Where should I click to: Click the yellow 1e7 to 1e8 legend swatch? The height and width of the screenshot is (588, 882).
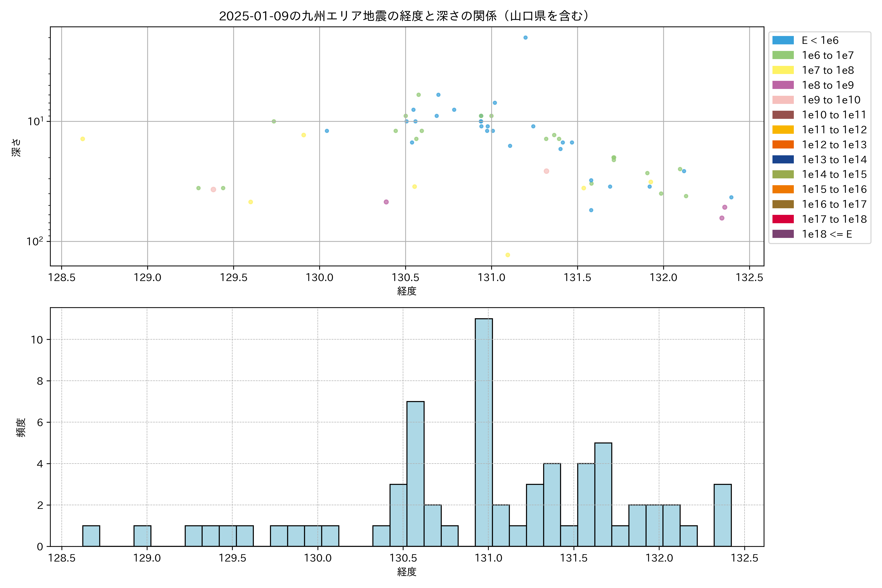[783, 70]
